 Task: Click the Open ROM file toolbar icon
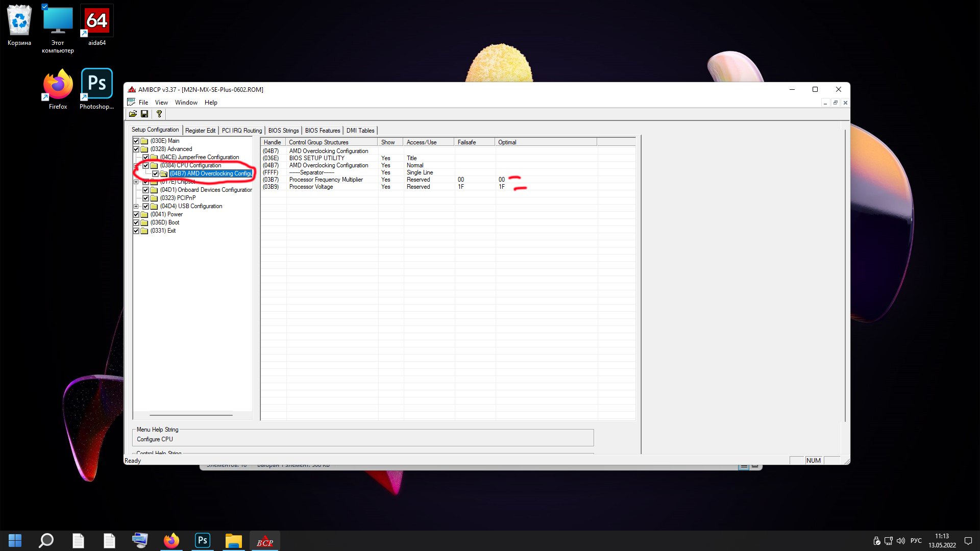(133, 114)
